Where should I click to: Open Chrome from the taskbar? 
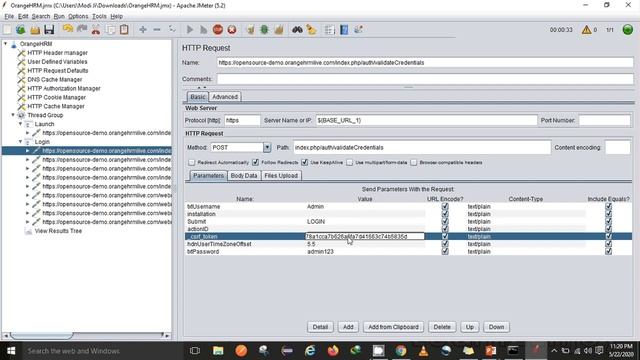pyautogui.click(x=401, y=351)
